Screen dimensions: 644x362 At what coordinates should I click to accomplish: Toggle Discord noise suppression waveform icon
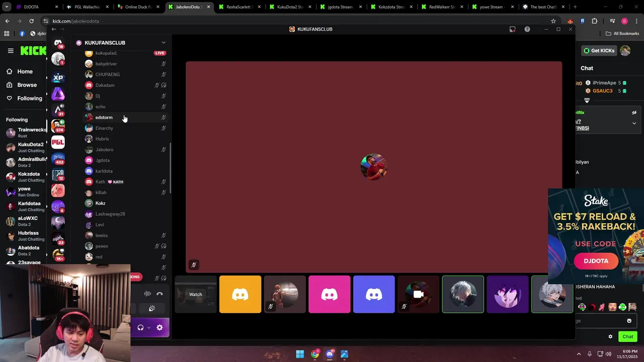(x=147, y=294)
